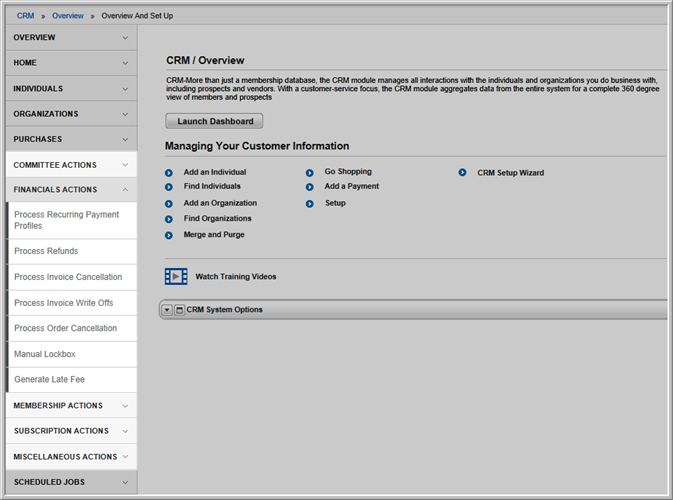Click the window icon beside CRM System Options
The height and width of the screenshot is (500, 673).
[179, 310]
